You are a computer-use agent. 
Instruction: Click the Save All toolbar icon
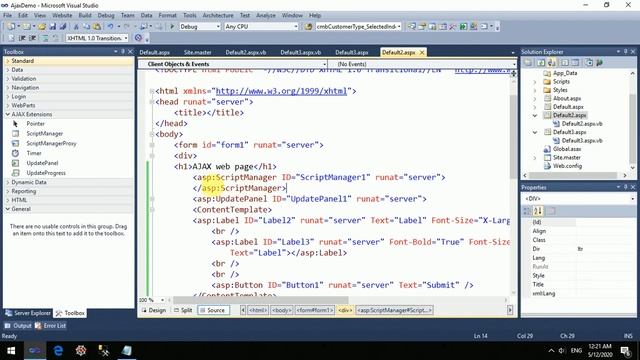(x=62, y=27)
